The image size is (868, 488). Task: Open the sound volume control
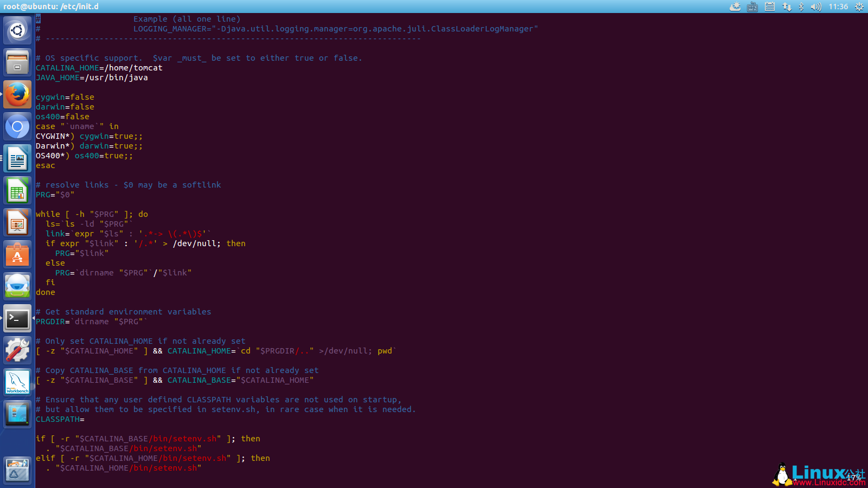(x=815, y=7)
